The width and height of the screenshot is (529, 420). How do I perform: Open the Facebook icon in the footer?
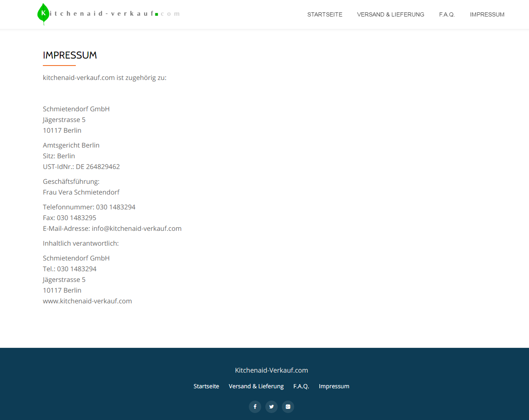(x=255, y=407)
